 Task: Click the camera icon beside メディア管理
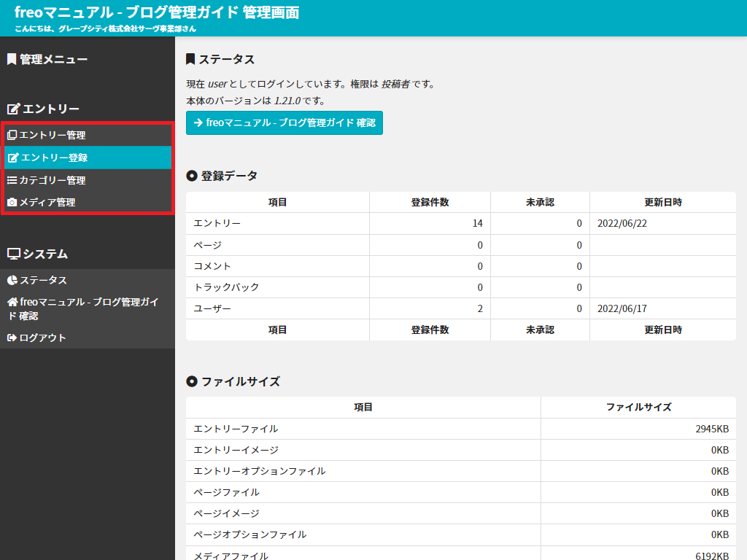point(12,203)
